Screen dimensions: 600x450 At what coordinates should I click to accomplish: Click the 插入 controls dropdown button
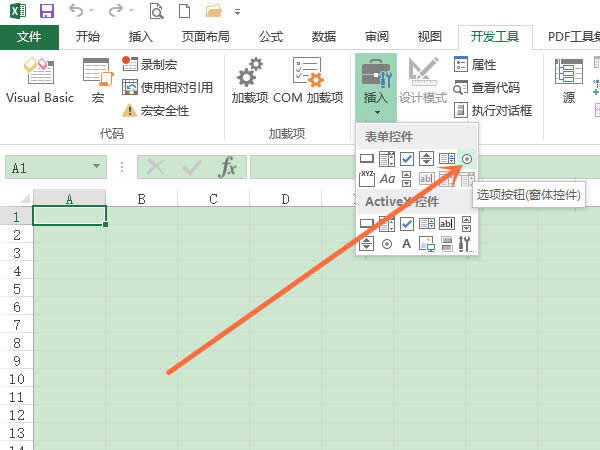tap(376, 87)
